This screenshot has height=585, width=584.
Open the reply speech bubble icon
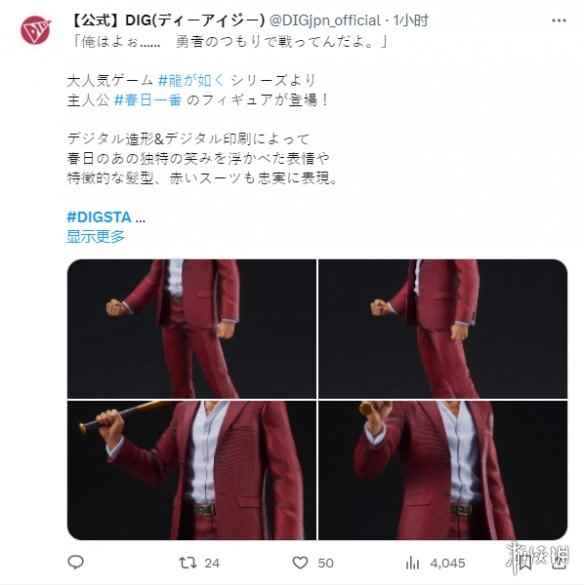pyautogui.click(x=76, y=562)
